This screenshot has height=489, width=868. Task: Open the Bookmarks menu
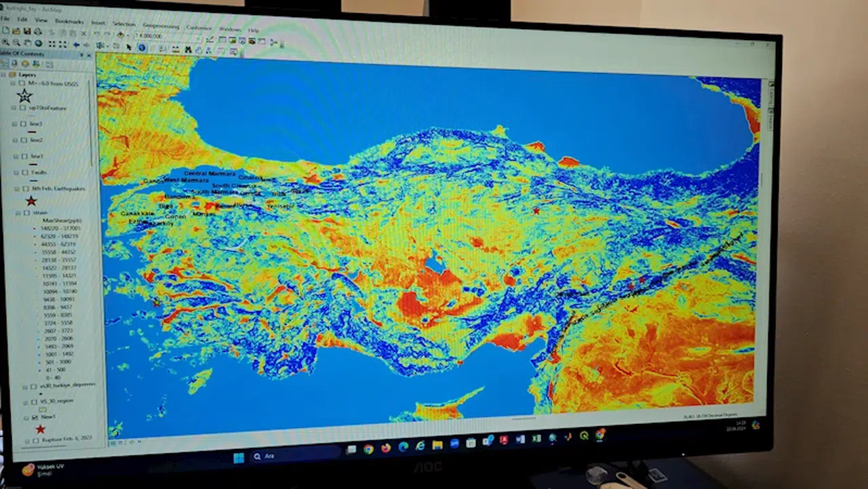pyautogui.click(x=69, y=22)
